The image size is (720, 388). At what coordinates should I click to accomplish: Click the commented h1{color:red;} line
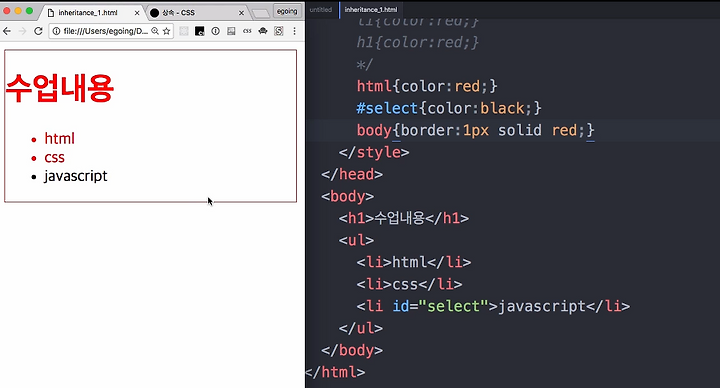point(418,42)
